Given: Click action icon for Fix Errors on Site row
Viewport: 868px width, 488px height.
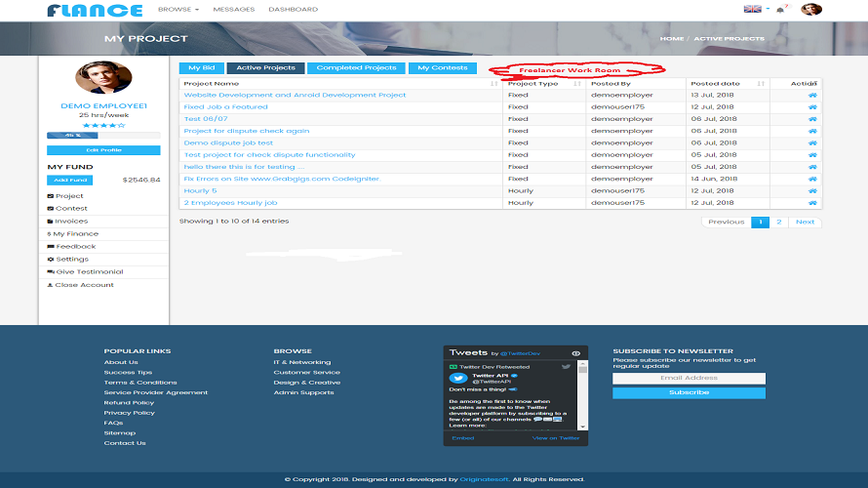Looking at the screenshot, I should click(x=812, y=179).
